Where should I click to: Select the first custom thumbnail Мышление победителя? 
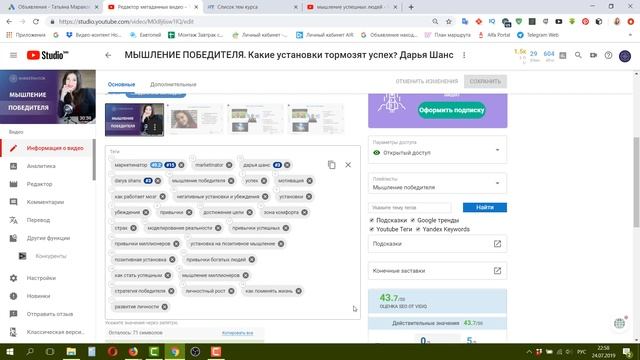click(134, 120)
